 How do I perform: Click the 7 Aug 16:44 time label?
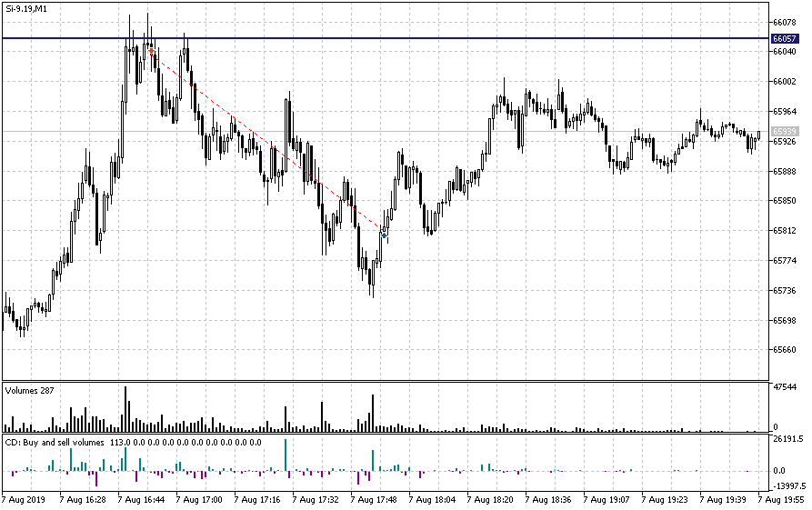[141, 500]
